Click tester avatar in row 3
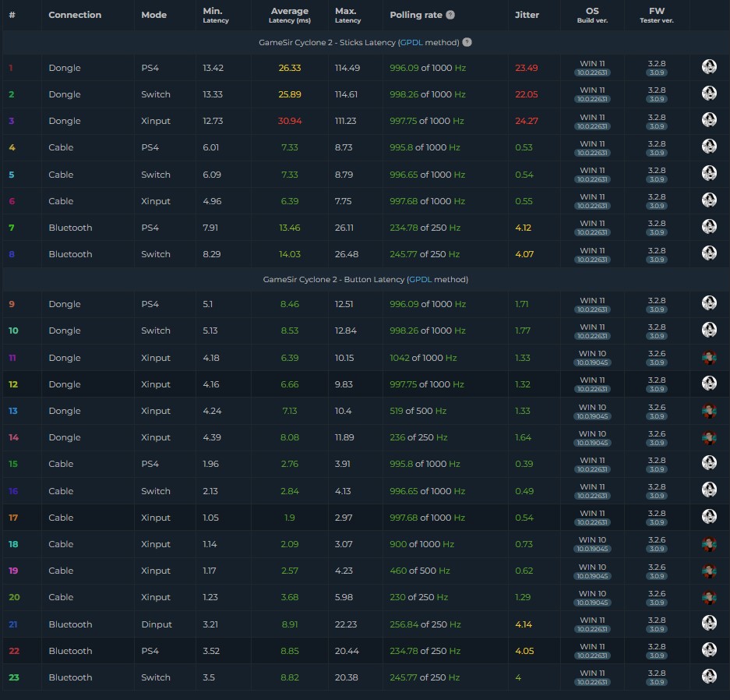 point(709,120)
